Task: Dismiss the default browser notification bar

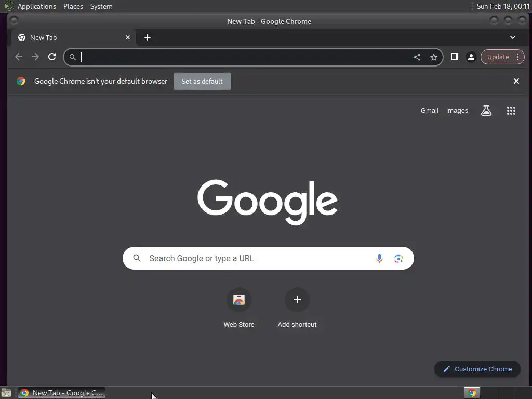Action: (516, 81)
